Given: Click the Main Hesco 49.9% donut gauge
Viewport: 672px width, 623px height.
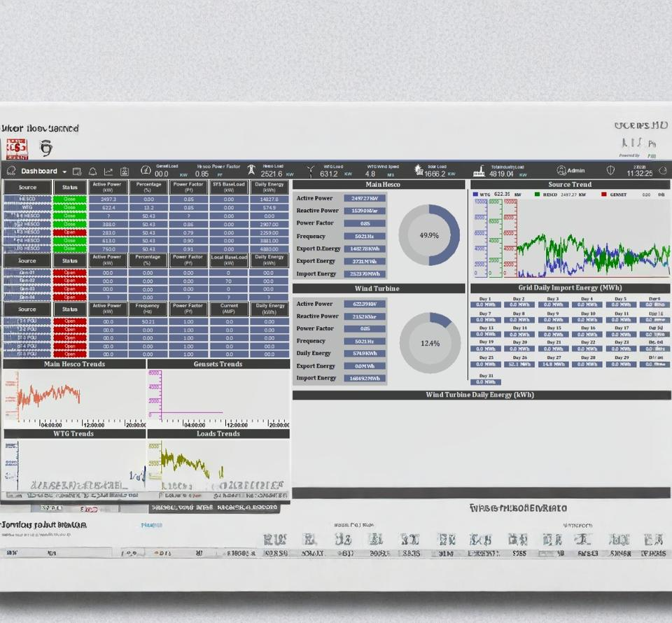Looking at the screenshot, I should point(429,235).
